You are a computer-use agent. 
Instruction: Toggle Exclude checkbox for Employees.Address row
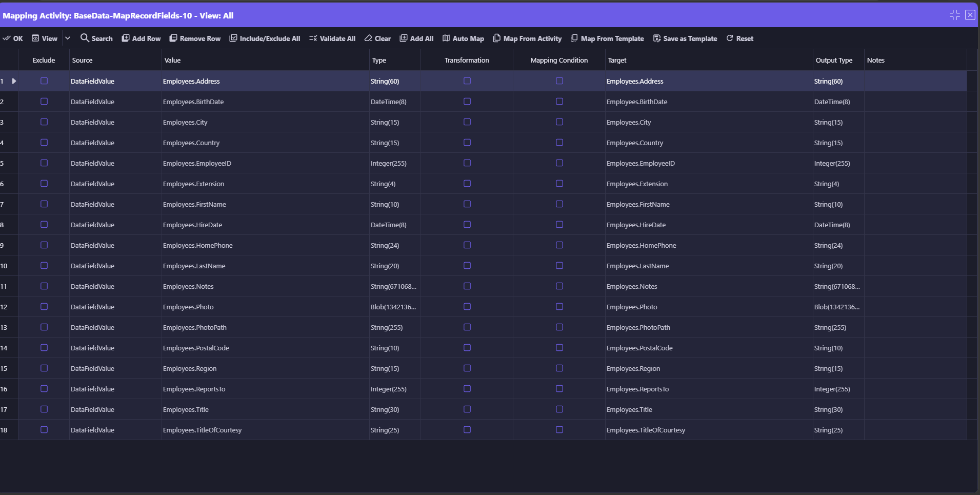coord(44,81)
